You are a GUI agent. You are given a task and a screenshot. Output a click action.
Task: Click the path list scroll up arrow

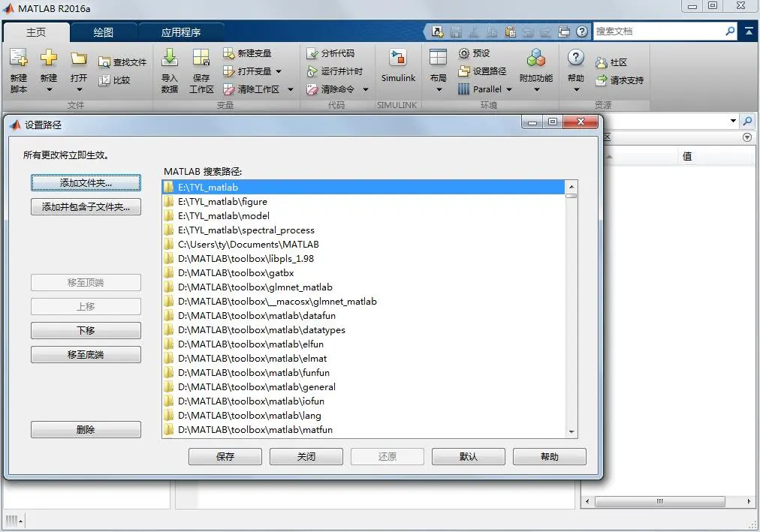point(572,186)
